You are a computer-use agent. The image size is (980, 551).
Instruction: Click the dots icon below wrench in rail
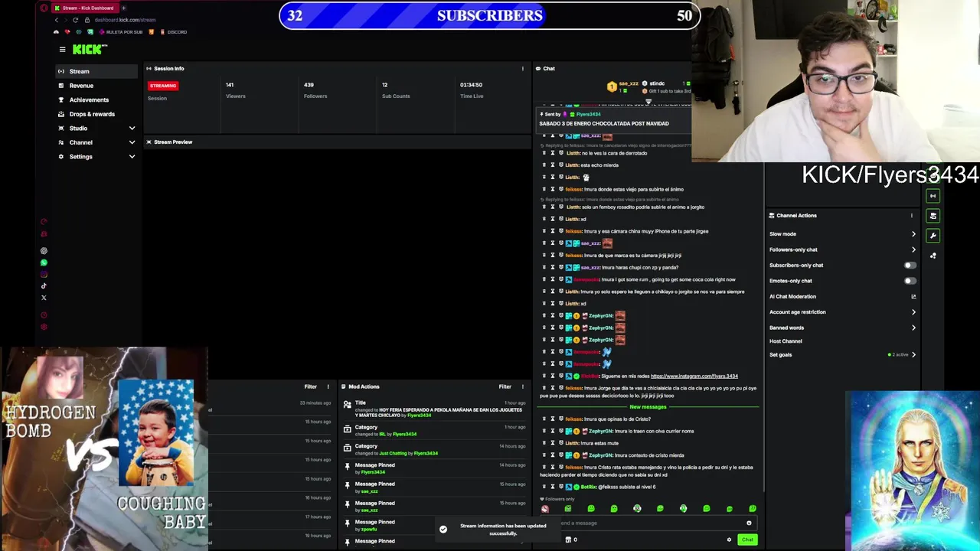933,256
